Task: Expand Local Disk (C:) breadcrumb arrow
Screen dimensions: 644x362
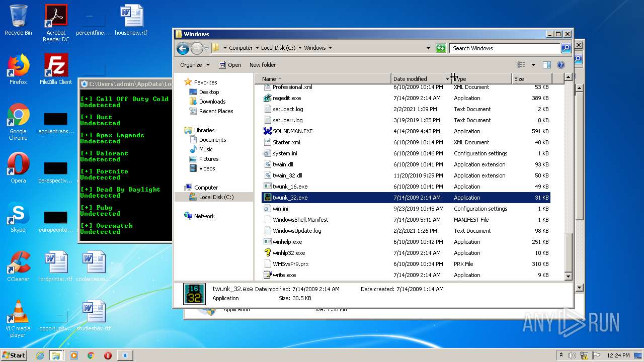Action: tap(300, 48)
